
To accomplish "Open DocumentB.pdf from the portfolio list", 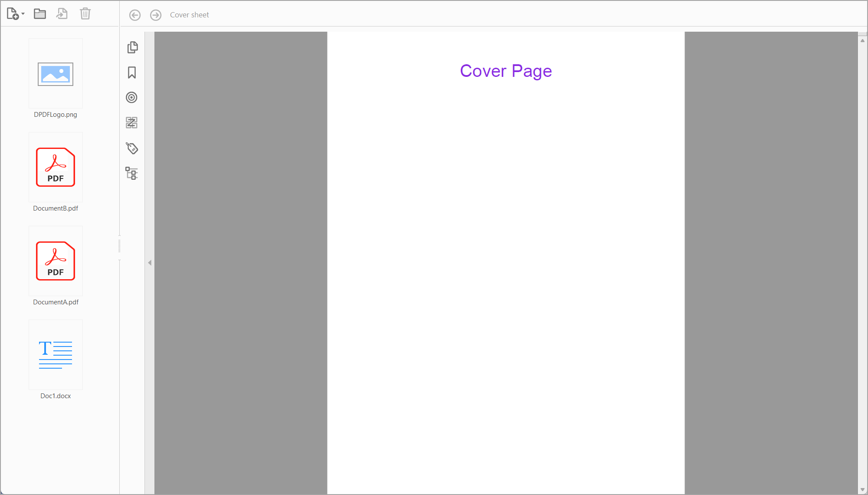I will click(56, 167).
